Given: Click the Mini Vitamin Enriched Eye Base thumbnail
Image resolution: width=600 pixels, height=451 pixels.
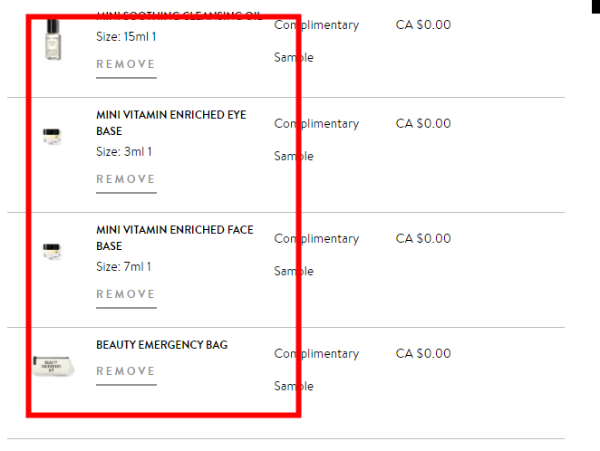Looking at the screenshot, I should tap(52, 137).
